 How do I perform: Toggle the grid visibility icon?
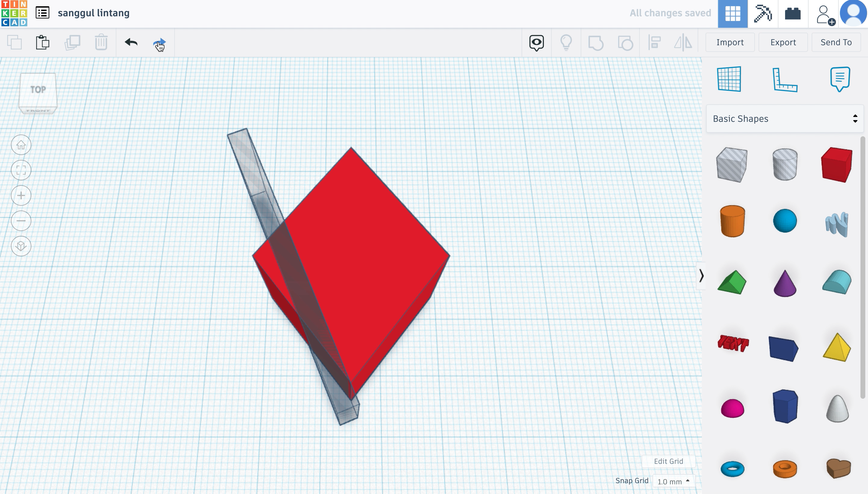pyautogui.click(x=729, y=79)
